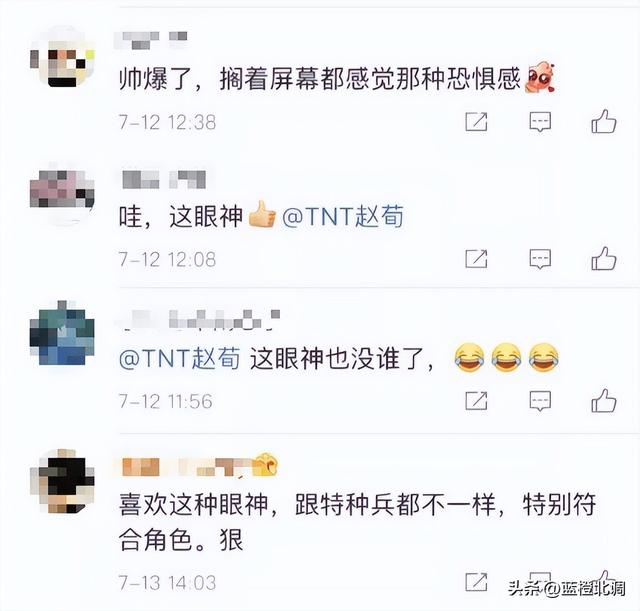Click the 7-13 14:03 timestamp
Screen dimensions: 640x611
coord(167,582)
